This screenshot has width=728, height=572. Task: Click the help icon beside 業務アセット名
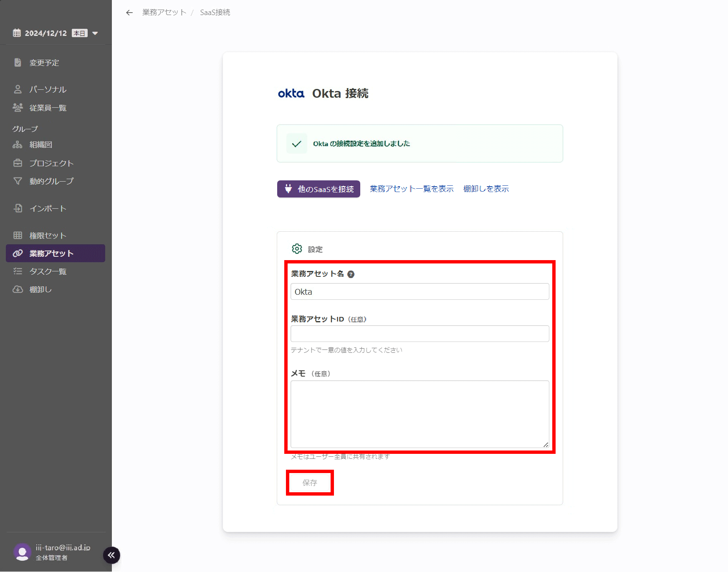351,274
